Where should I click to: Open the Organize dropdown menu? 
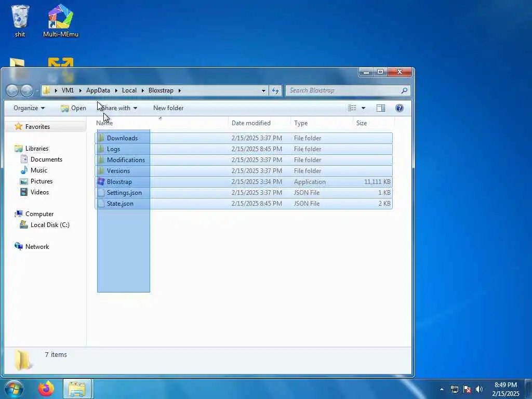click(29, 108)
